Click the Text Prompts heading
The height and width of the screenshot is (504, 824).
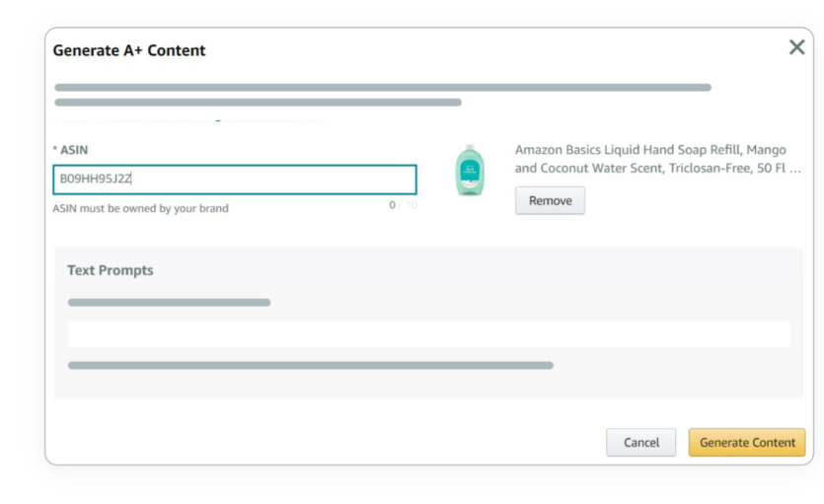(x=111, y=270)
